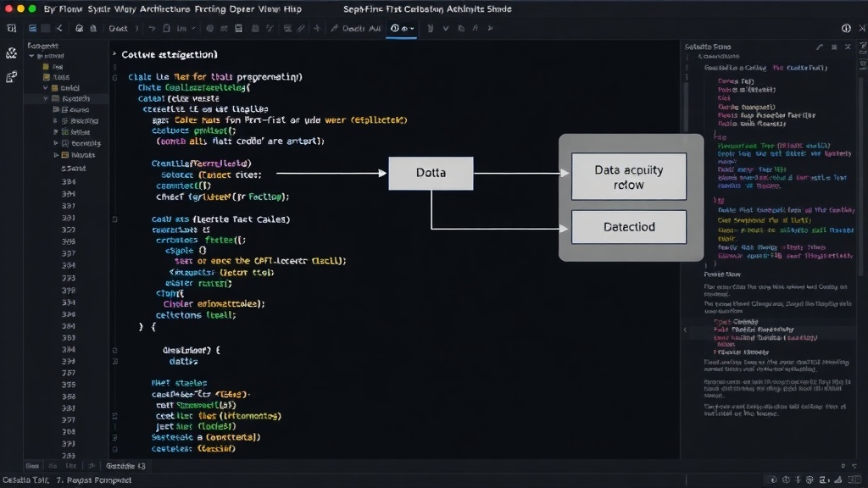Expand the 'Cottwe' section disclosure arrow
The height and width of the screenshot is (488, 868).
tap(114, 54)
